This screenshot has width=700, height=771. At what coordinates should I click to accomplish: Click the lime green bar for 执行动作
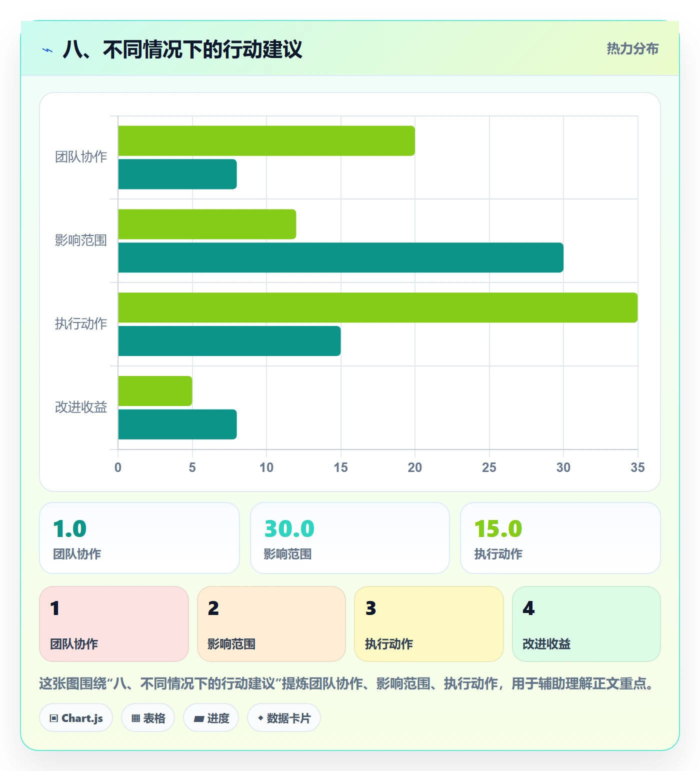pos(378,307)
